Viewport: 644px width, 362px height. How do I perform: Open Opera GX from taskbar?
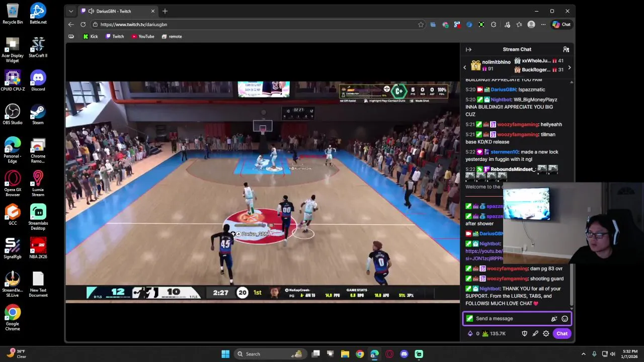coord(389,354)
